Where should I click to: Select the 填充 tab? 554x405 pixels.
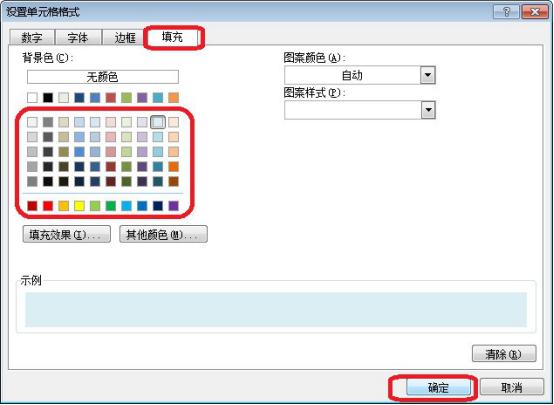point(172,37)
